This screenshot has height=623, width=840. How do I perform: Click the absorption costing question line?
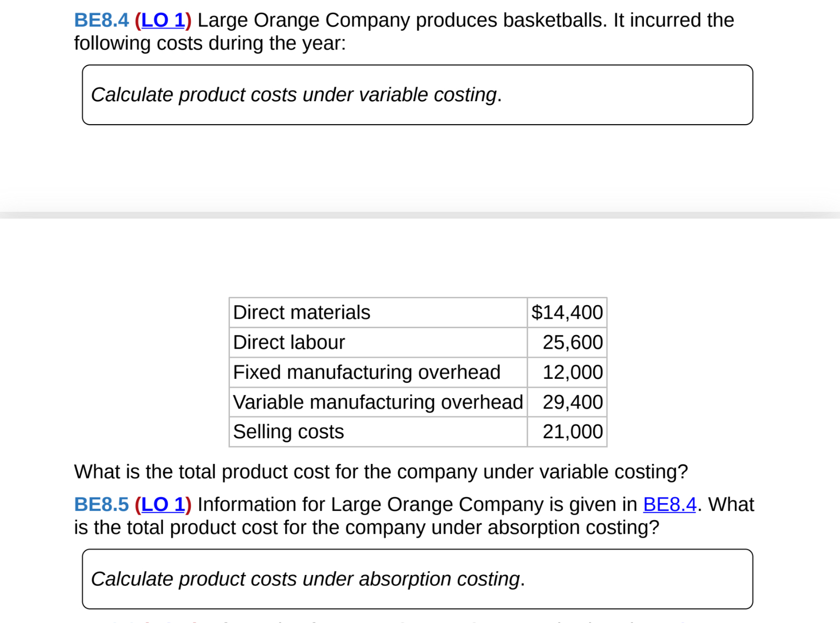coord(367,528)
